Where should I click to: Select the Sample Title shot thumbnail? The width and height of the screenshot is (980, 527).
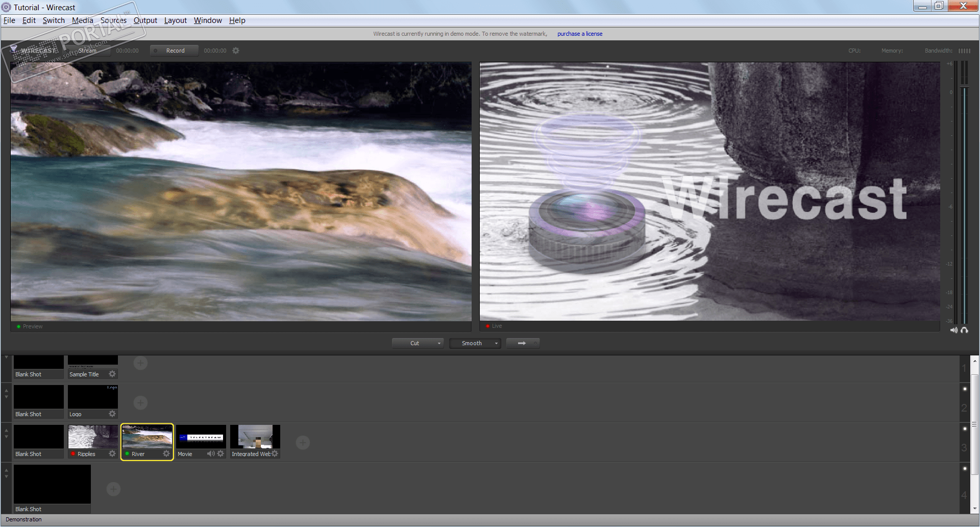coord(93,363)
